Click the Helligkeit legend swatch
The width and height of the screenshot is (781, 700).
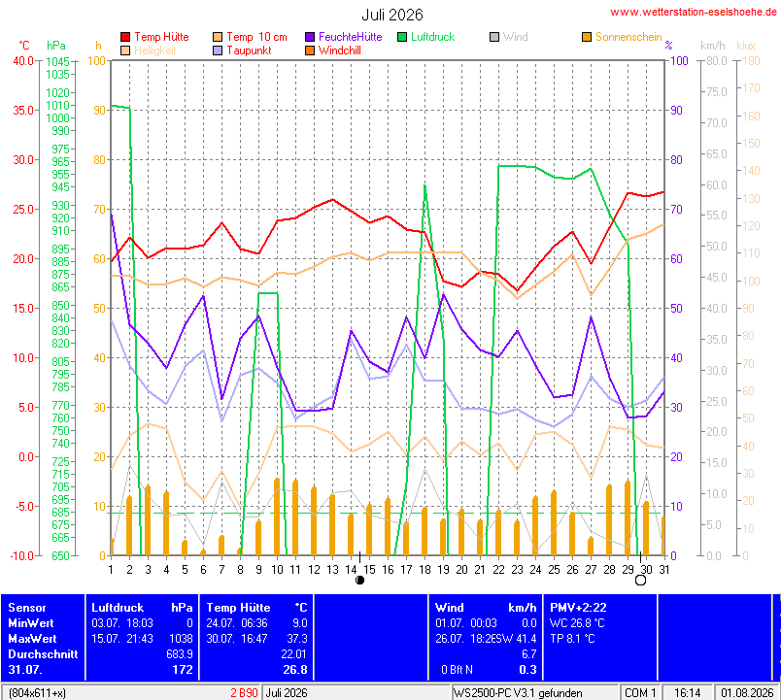pyautogui.click(x=125, y=50)
